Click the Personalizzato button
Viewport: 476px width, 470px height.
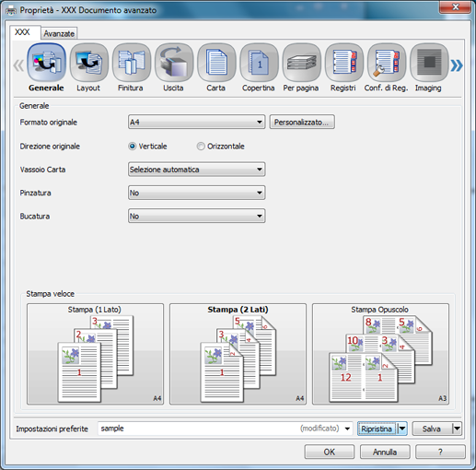tap(302, 122)
